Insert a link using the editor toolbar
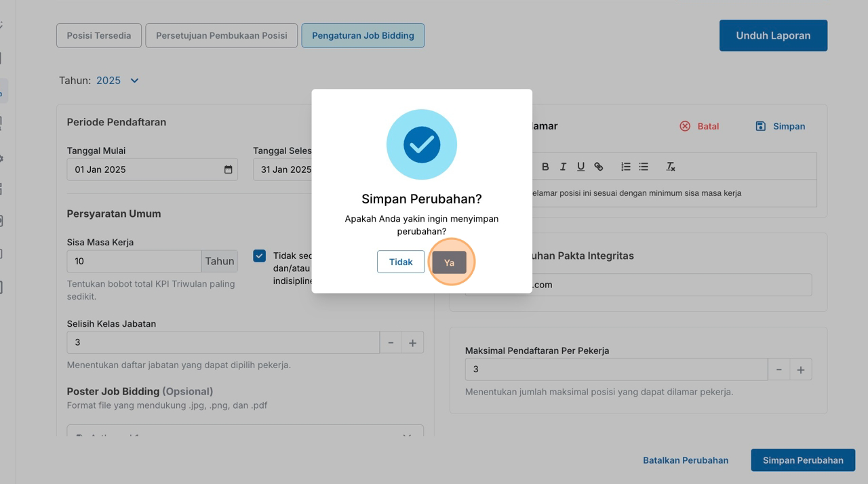This screenshot has height=484, width=868. coord(599,167)
